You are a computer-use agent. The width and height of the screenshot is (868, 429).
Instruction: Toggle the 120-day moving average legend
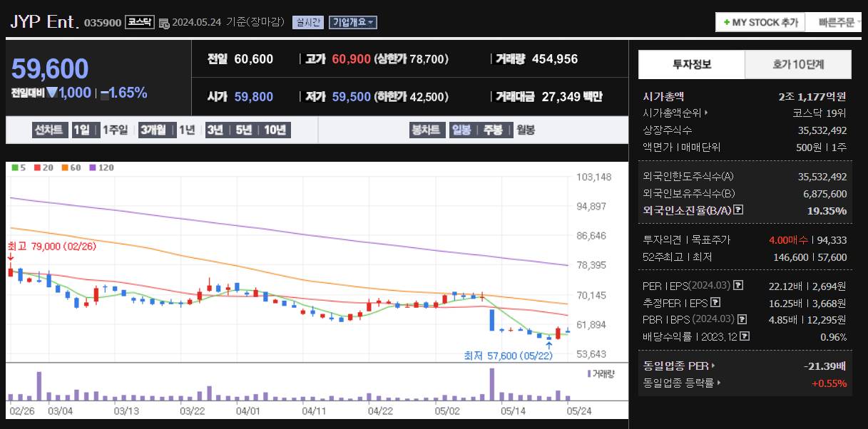pyautogui.click(x=101, y=167)
